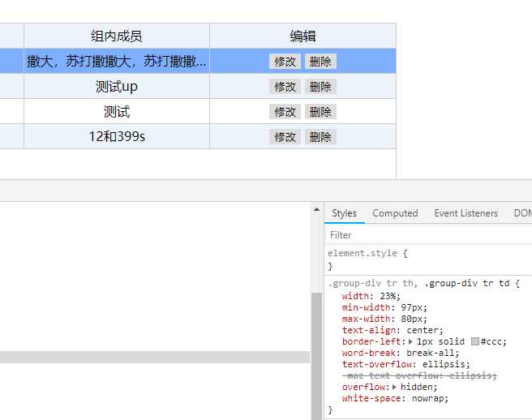Edit the width value 23%
Image resolution: width=532 pixels, height=420 pixels.
tap(388, 296)
